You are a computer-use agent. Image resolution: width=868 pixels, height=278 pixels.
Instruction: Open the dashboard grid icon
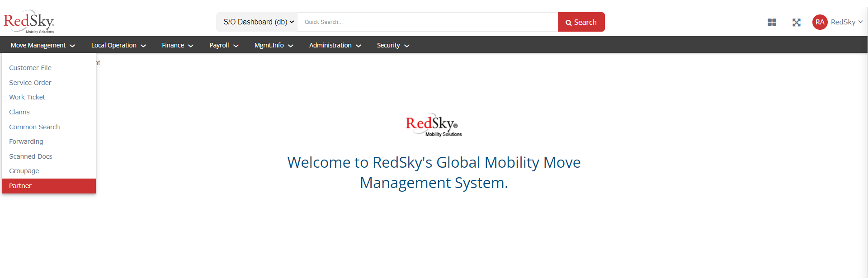[772, 22]
